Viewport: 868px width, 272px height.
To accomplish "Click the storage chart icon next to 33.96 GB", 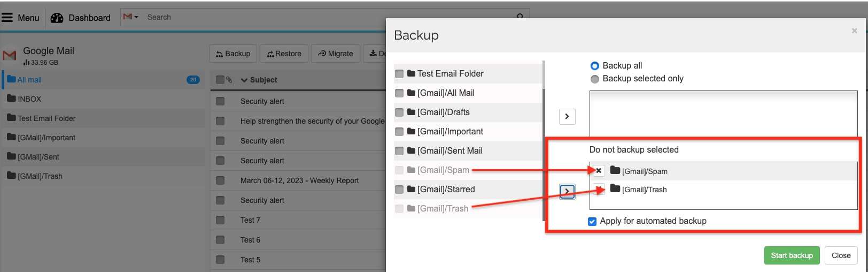I will point(26,63).
